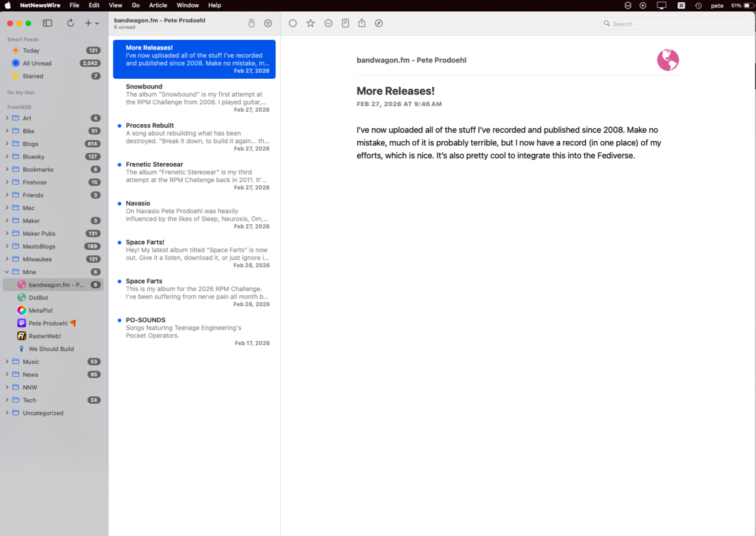This screenshot has width=756, height=536.
Task: Toggle the sidebar visibility icon
Action: coord(47,23)
